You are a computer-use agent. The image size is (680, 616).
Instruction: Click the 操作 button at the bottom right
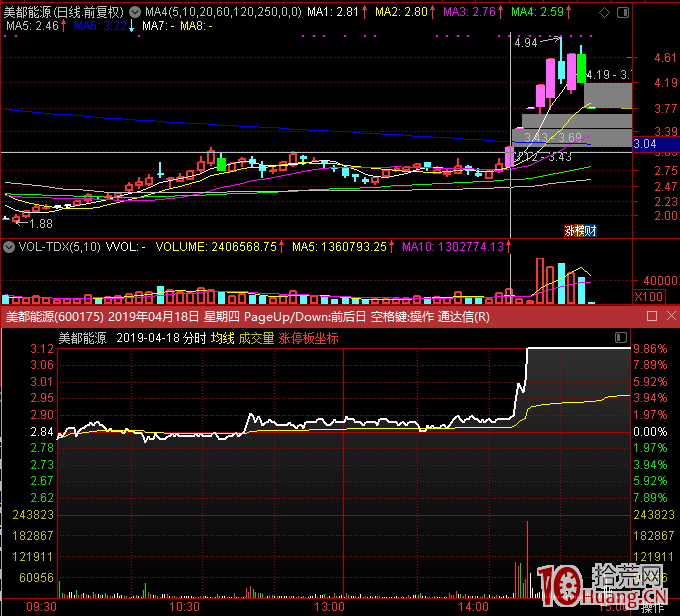click(653, 609)
